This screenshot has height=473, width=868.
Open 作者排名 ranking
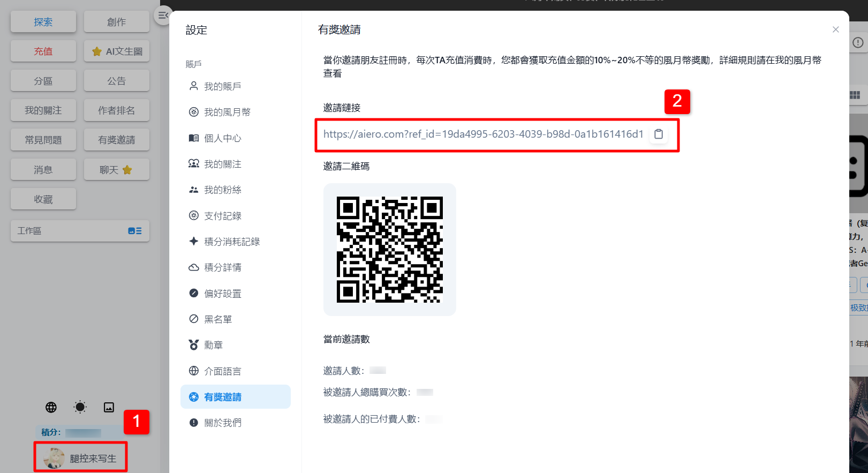pyautogui.click(x=117, y=110)
